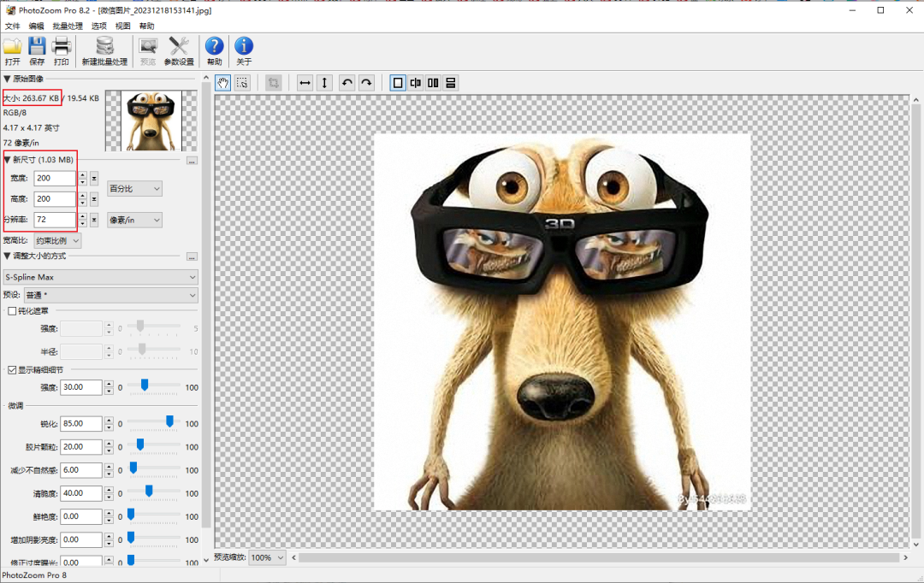Rotate the image counterclockwise
This screenshot has height=583, width=924.
[x=347, y=83]
